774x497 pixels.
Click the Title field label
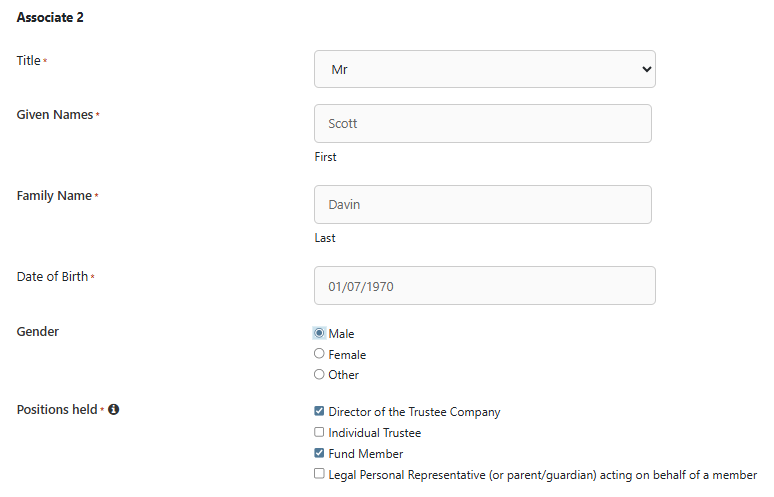click(29, 61)
